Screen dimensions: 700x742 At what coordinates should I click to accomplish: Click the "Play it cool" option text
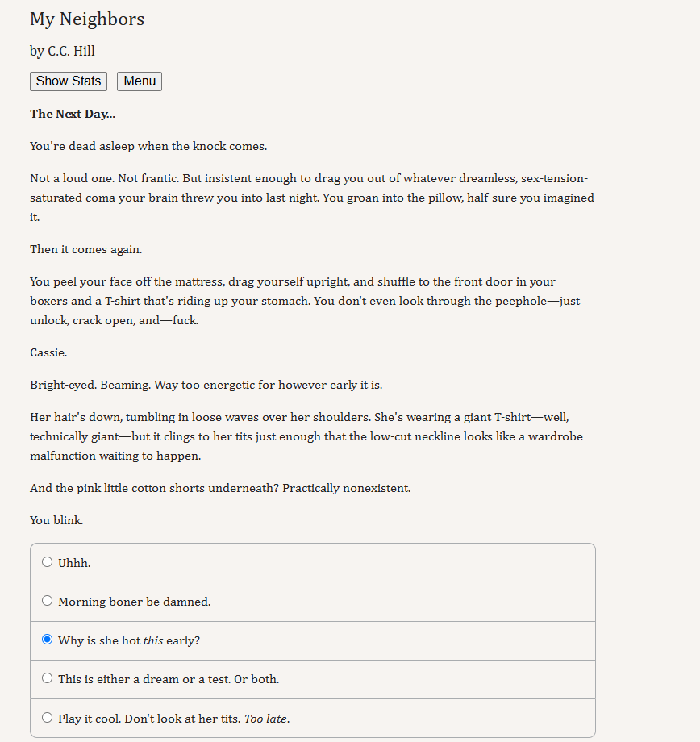coord(173,719)
